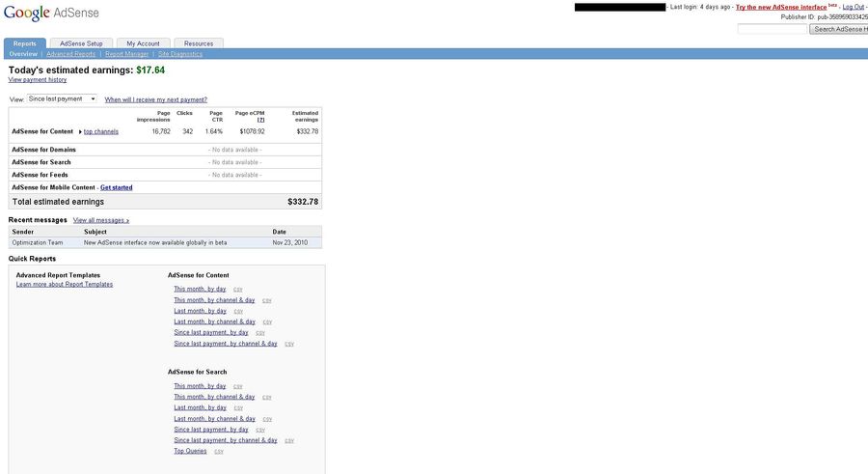The height and width of the screenshot is (474, 868).
Task: Switch to the Reports tab
Action: tap(25, 43)
